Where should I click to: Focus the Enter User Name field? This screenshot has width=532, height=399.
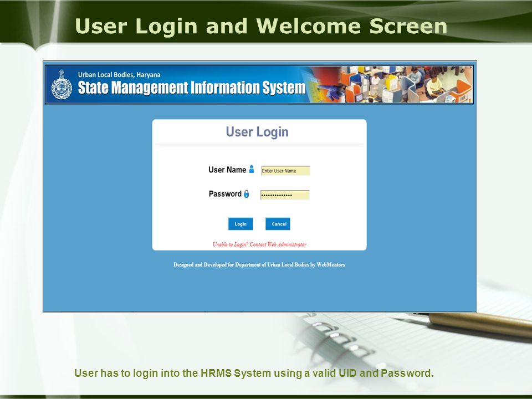coord(286,171)
